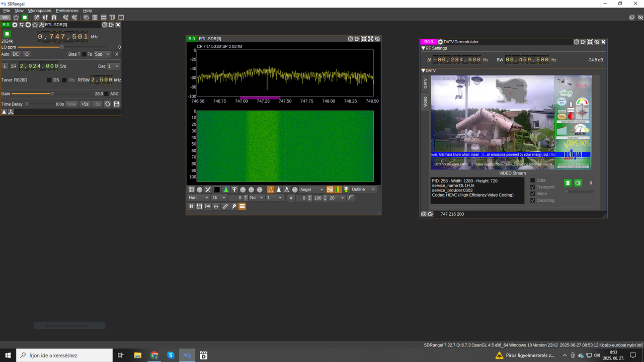Click the Windows taskbar search box
The height and width of the screenshot is (362, 644).
(64, 355)
